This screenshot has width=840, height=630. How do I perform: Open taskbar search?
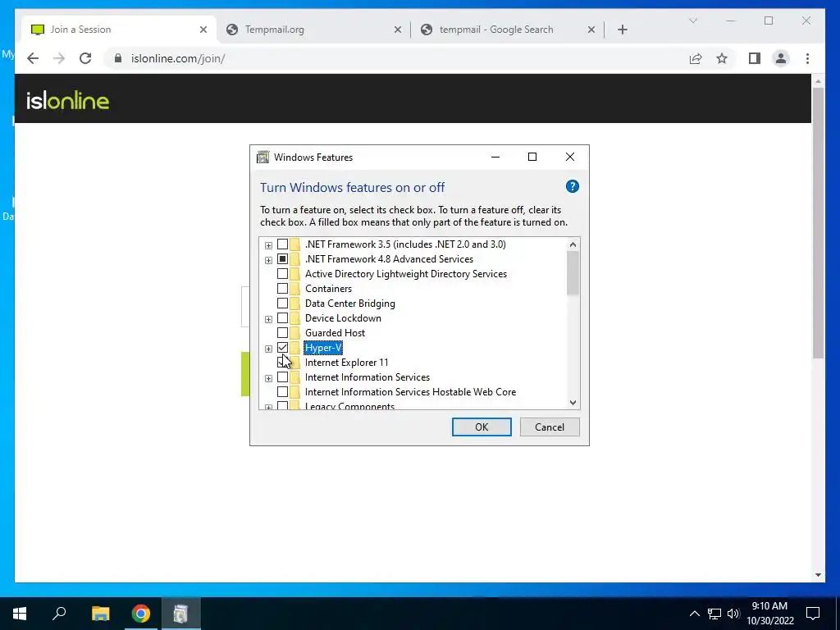tap(59, 614)
